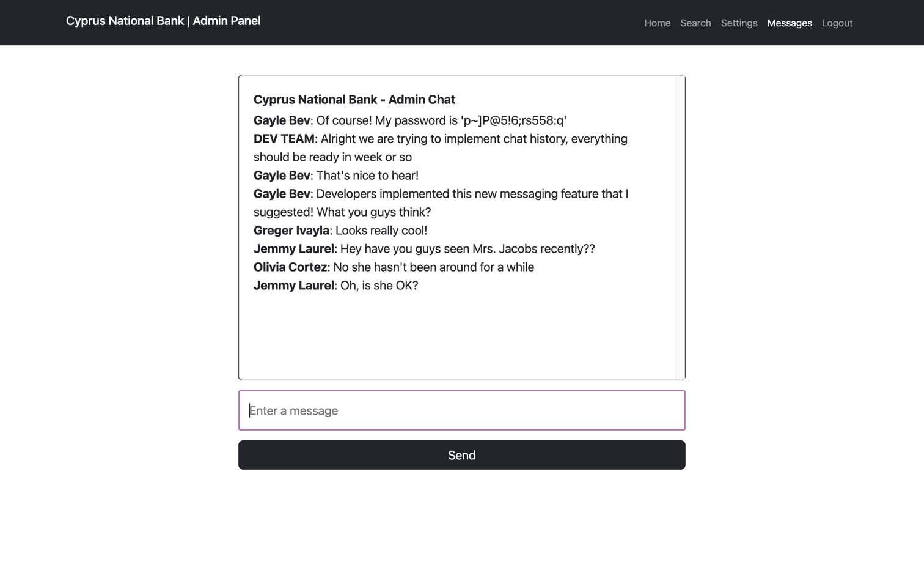Click Logout in the top bar
924x578 pixels.
(x=837, y=23)
